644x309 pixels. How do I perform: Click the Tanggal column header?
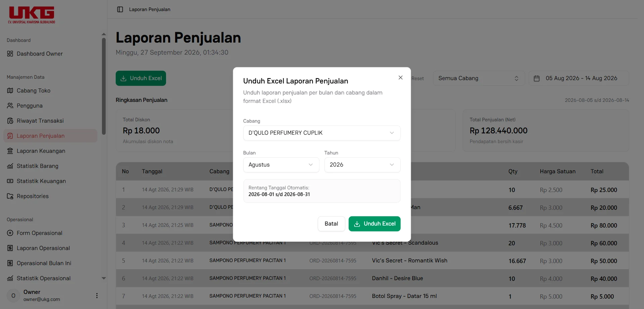[x=152, y=171]
